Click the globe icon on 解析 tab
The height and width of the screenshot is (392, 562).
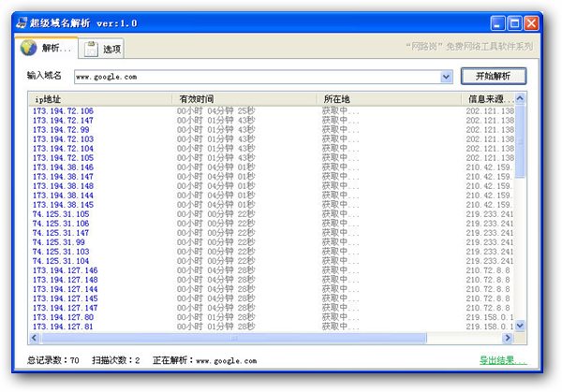click(x=29, y=48)
